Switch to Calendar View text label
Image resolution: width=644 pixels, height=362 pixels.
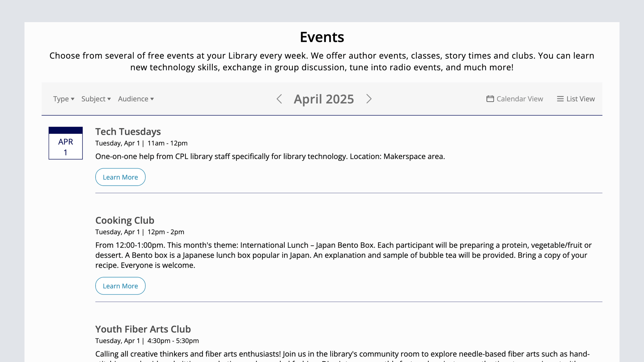click(x=520, y=99)
